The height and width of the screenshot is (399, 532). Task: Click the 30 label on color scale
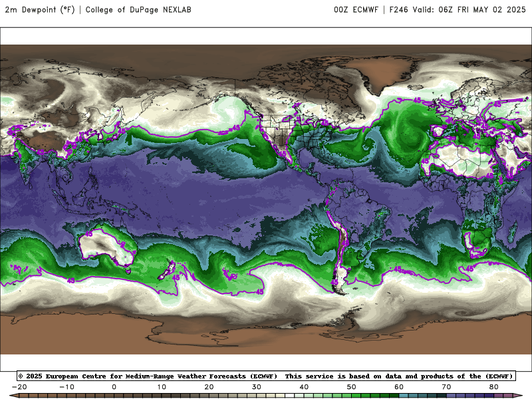[257, 387]
